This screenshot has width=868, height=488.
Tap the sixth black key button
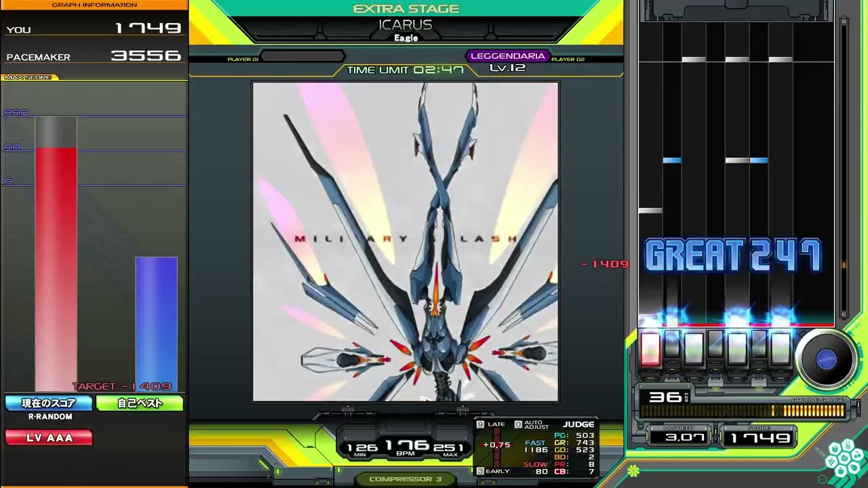point(759,346)
